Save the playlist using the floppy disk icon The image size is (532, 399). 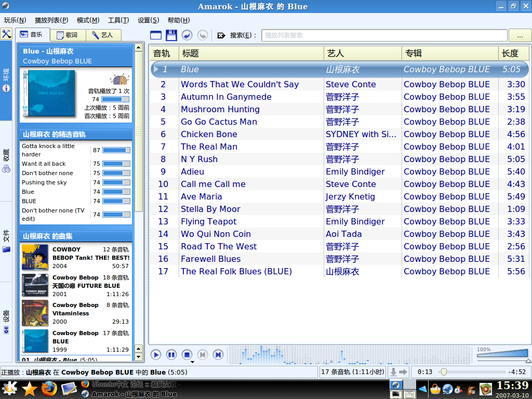171,35
